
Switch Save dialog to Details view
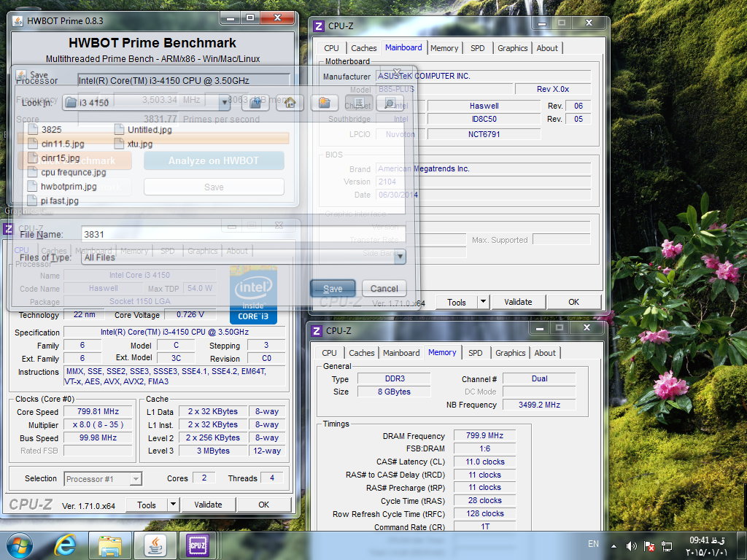click(390, 102)
